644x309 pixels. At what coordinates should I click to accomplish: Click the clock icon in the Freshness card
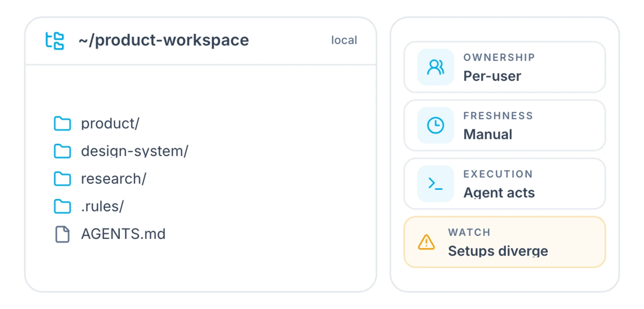436,126
